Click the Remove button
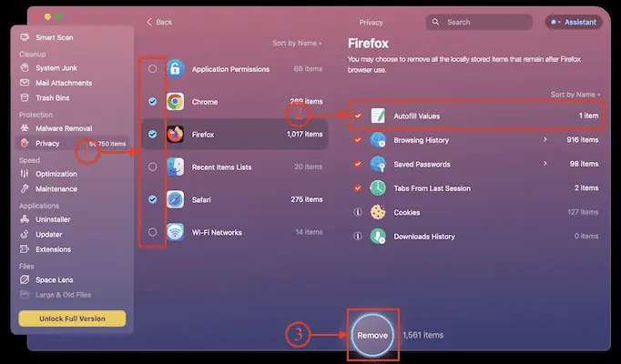This screenshot has width=621, height=364. tap(372, 335)
